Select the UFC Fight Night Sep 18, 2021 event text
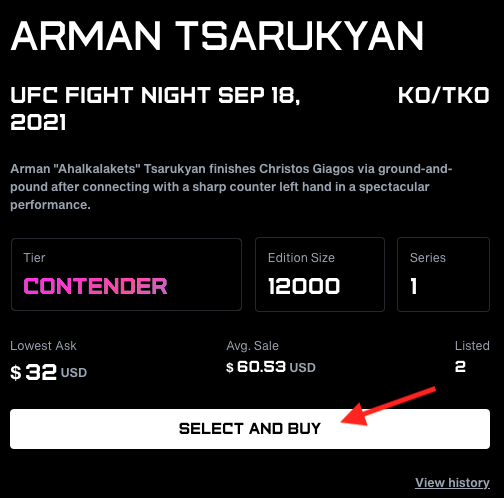The image size is (504, 498). [x=155, y=109]
